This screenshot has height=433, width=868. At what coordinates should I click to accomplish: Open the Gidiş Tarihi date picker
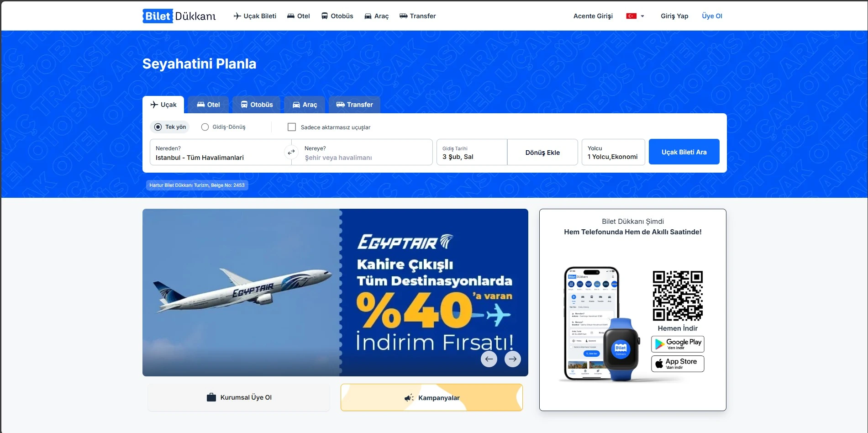pos(472,152)
